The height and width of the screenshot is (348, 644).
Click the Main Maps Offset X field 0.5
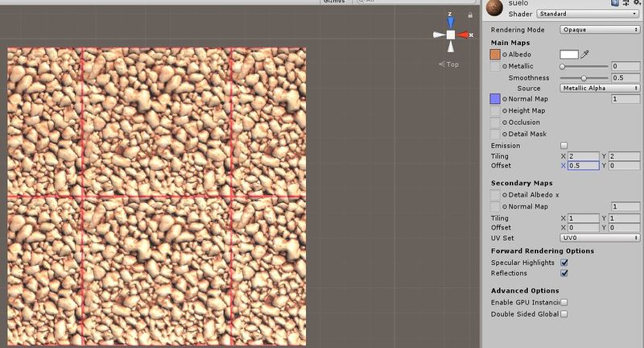(583, 166)
